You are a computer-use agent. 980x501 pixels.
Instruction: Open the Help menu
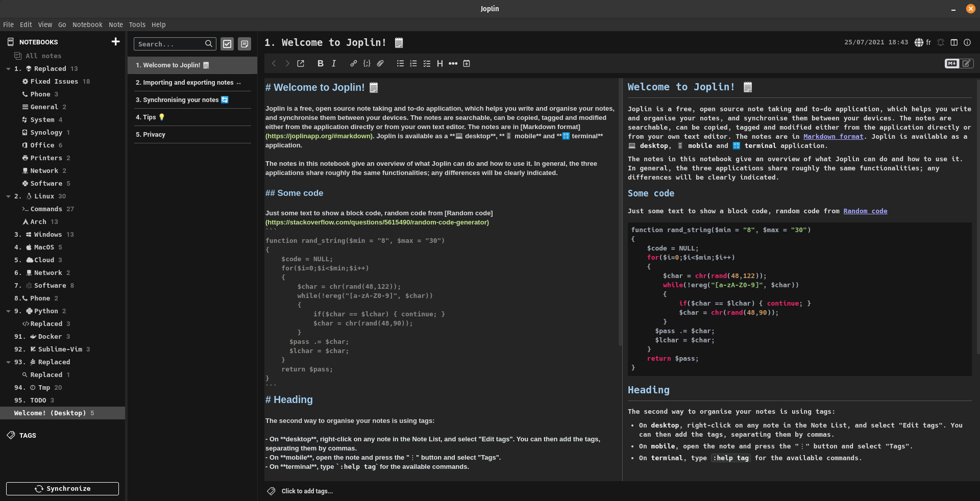coord(158,24)
